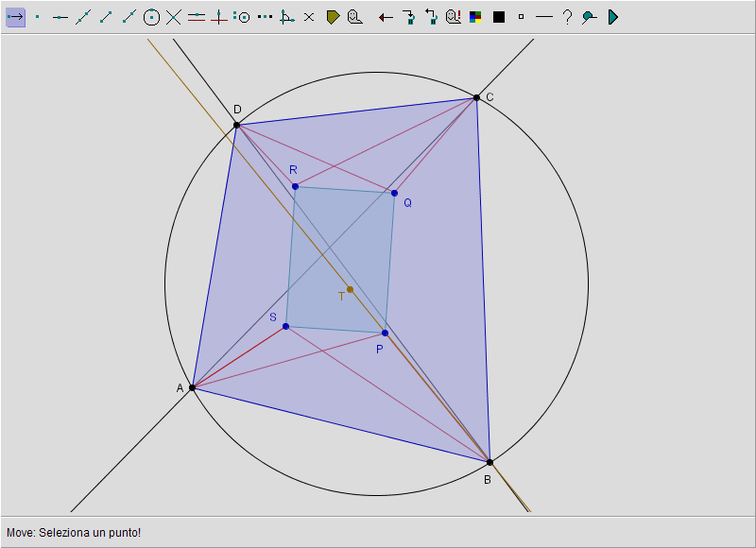Click the status text "Move: Seleziona un punto!"

(74, 533)
